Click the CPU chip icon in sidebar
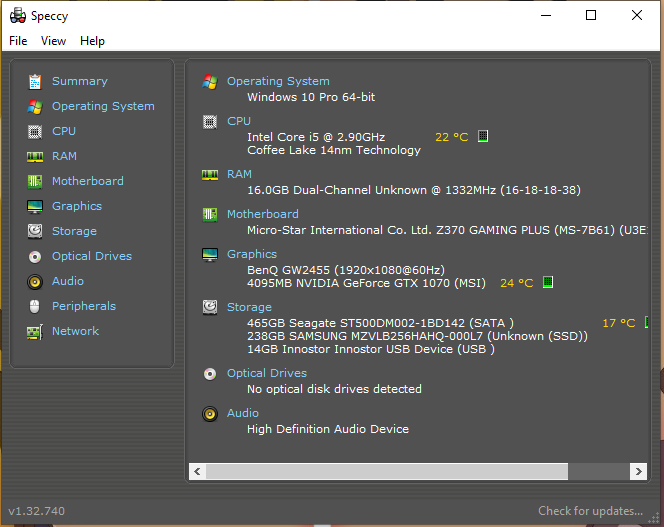This screenshot has width=664, height=527. coord(35,132)
